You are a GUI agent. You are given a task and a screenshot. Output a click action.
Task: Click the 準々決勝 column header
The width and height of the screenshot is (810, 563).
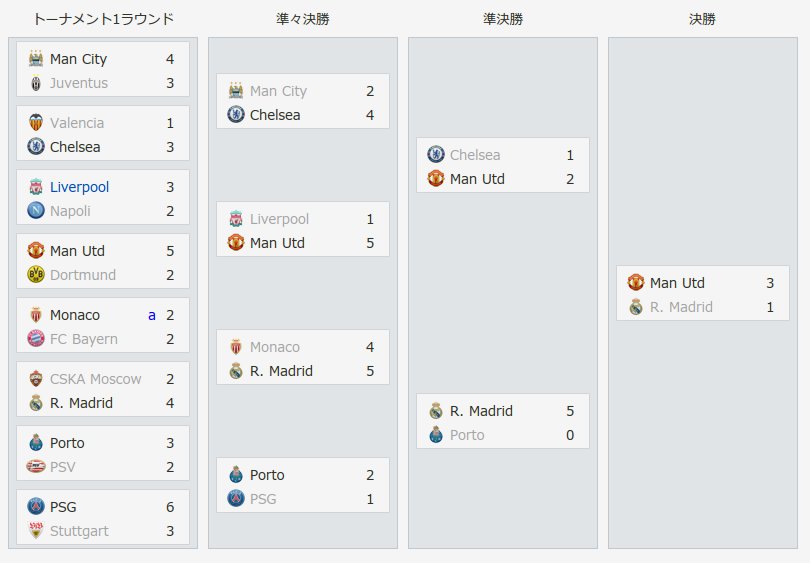tap(303, 19)
